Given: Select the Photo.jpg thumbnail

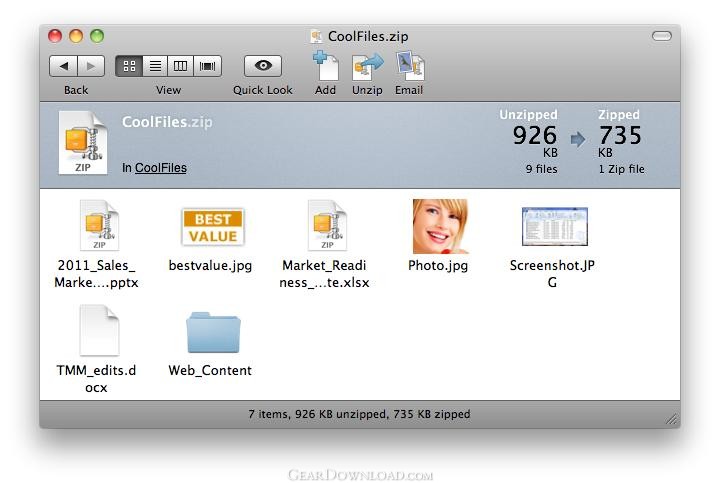Looking at the screenshot, I should (x=439, y=227).
